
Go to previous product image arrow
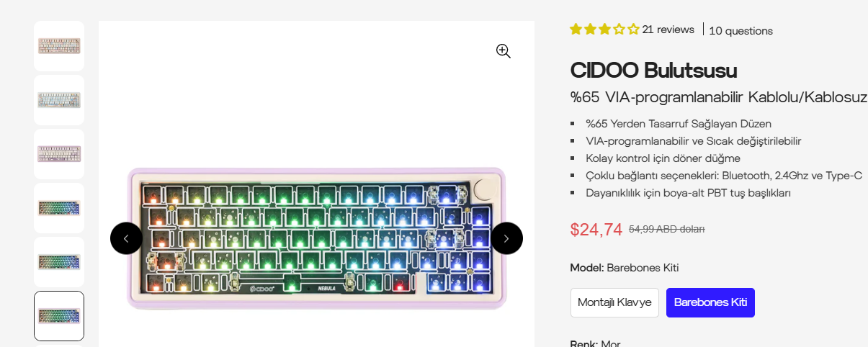[x=126, y=238]
